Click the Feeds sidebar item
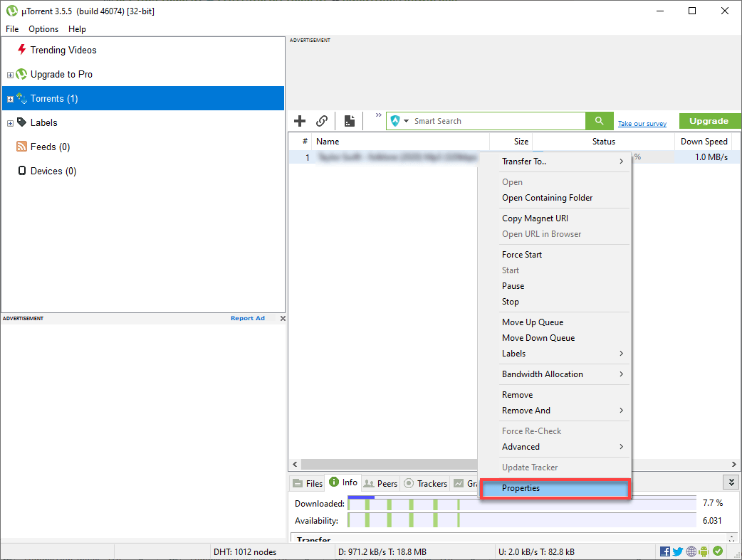This screenshot has width=742, height=560. 48,147
